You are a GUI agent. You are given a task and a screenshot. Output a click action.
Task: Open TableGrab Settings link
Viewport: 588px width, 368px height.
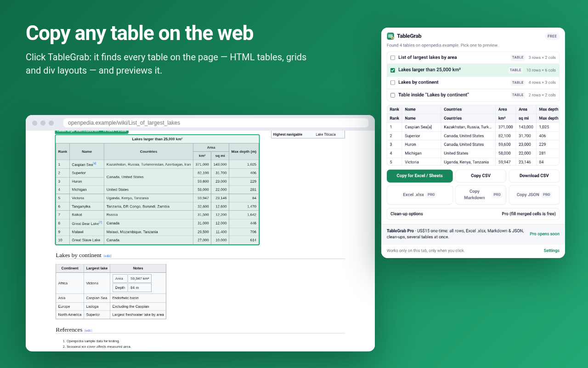click(x=551, y=251)
